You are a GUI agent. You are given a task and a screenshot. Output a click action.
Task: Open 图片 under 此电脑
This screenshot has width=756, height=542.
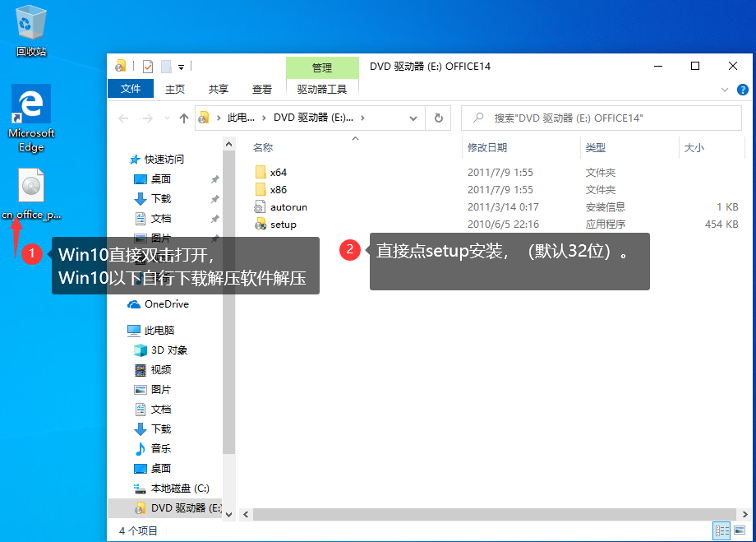pyautogui.click(x=152, y=390)
